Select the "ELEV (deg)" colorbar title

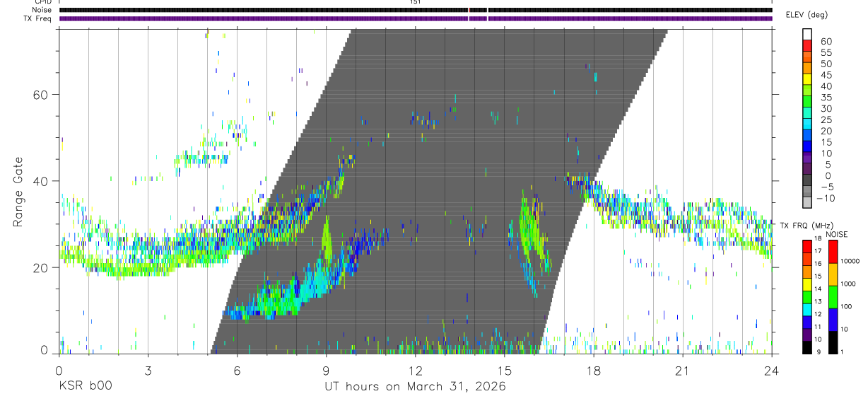point(807,15)
